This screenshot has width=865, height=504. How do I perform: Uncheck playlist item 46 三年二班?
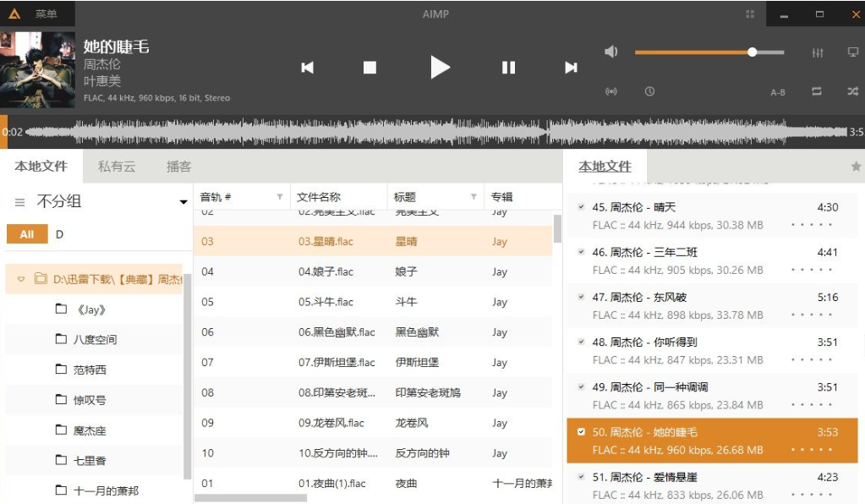pos(581,252)
